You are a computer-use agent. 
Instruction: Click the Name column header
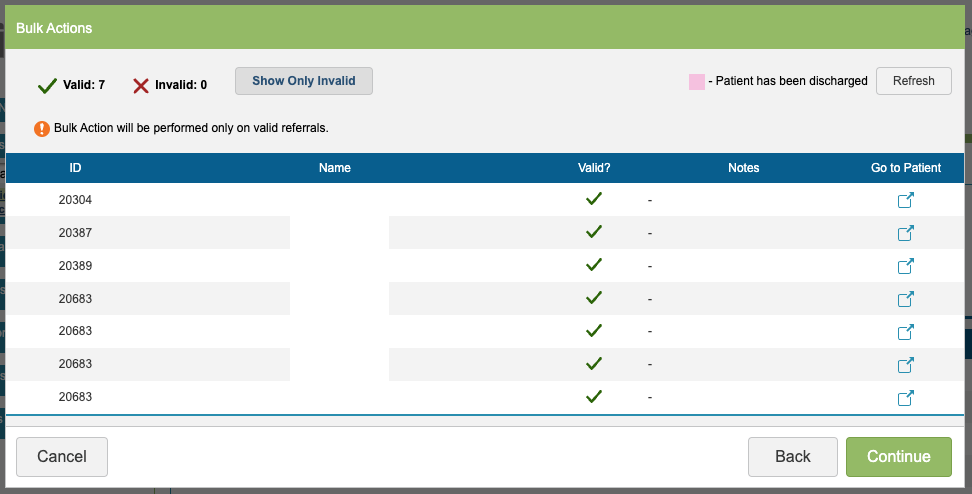335,168
